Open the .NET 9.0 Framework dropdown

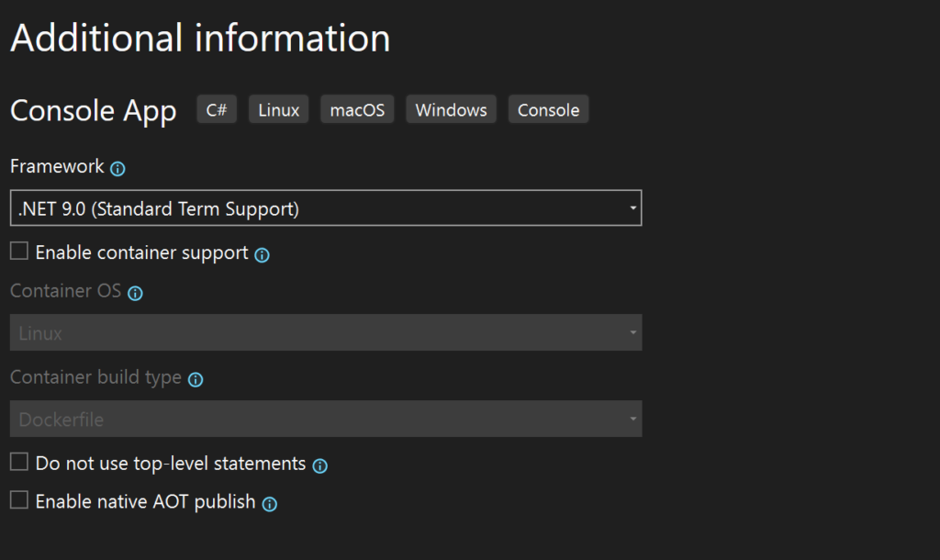click(x=325, y=208)
